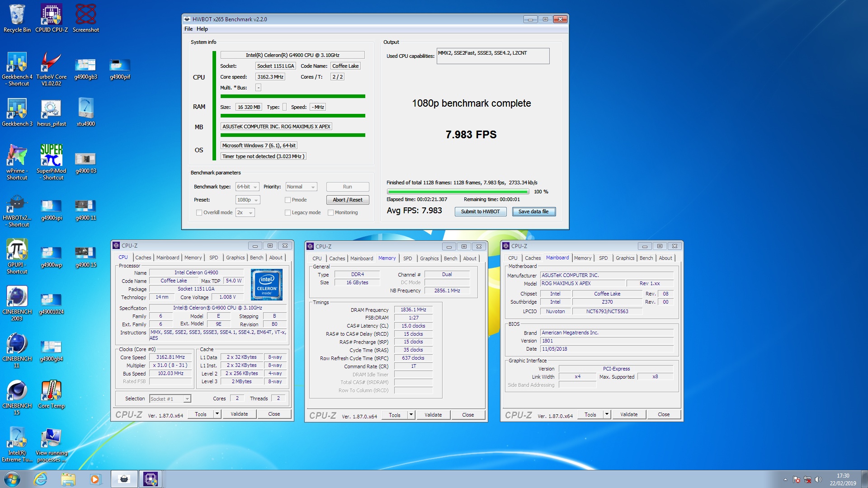Open Geekbench 4 shortcut icon
This screenshot has height=488, width=868.
(17, 69)
